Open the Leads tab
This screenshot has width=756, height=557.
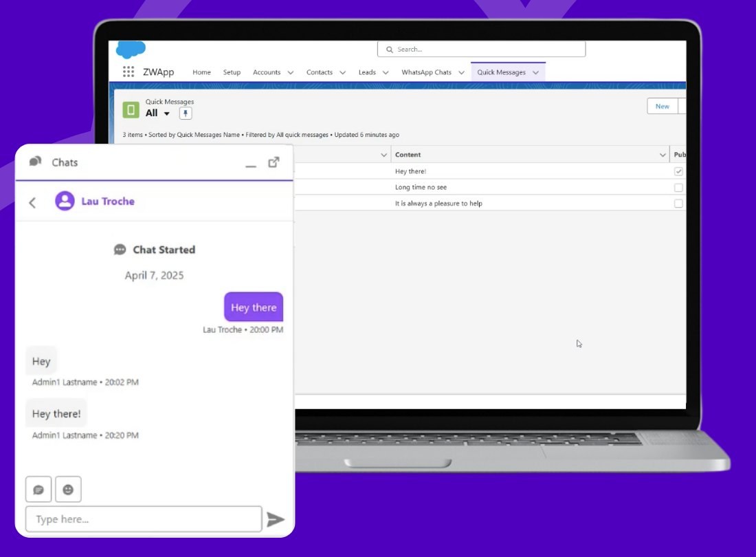point(368,72)
